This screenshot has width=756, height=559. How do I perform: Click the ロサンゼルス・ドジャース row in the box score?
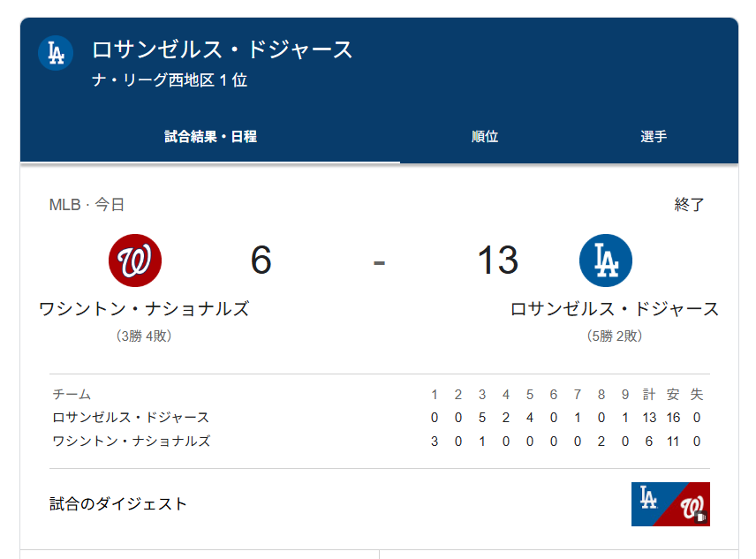(131, 418)
